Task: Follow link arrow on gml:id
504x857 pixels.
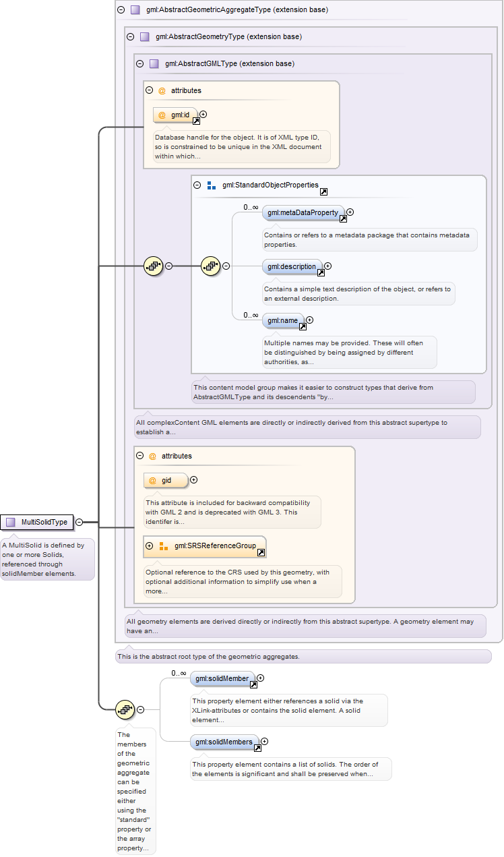Action: pos(197,121)
